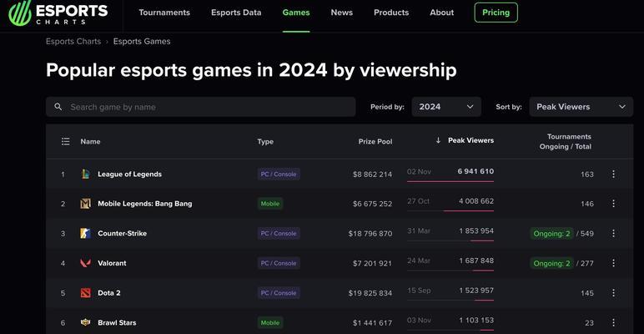
Task: Click the PC / Console tag for League of Legends
Action: 279,174
